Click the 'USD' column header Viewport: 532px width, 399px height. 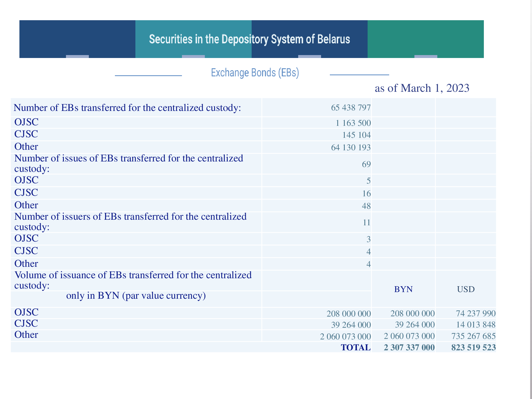(466, 289)
